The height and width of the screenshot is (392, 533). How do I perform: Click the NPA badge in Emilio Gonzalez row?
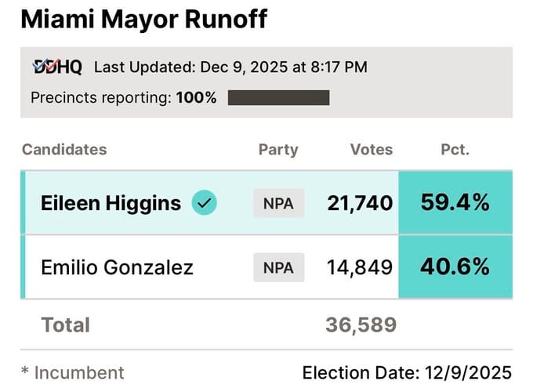[278, 267]
